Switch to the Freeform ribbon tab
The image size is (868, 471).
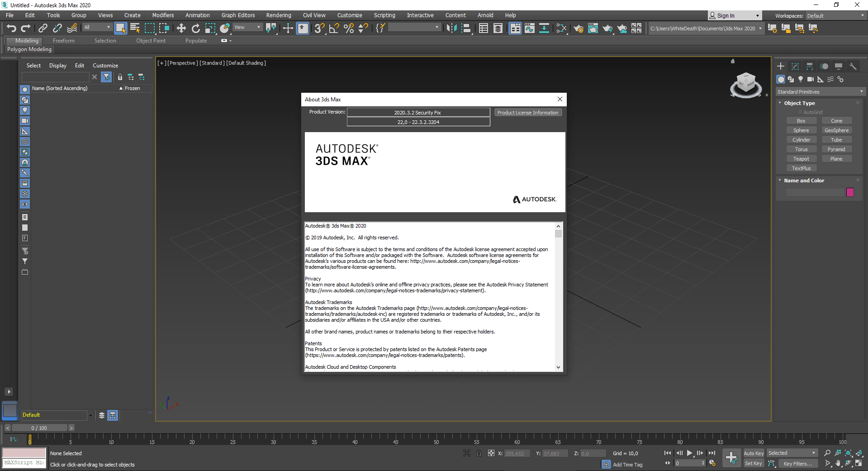[64, 41]
